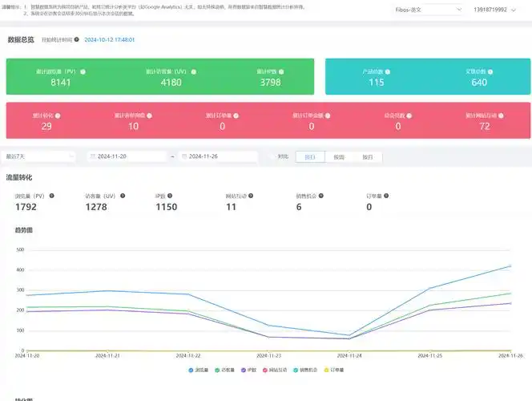
Task: Open the Fibos-英文 site dropdown
Action: pos(428,10)
